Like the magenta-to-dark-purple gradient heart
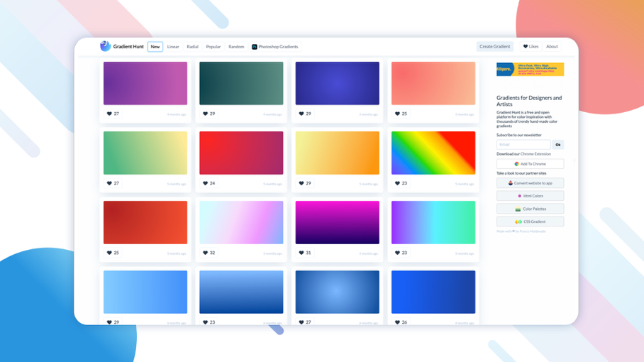Image resolution: width=644 pixels, height=362 pixels. (x=301, y=253)
